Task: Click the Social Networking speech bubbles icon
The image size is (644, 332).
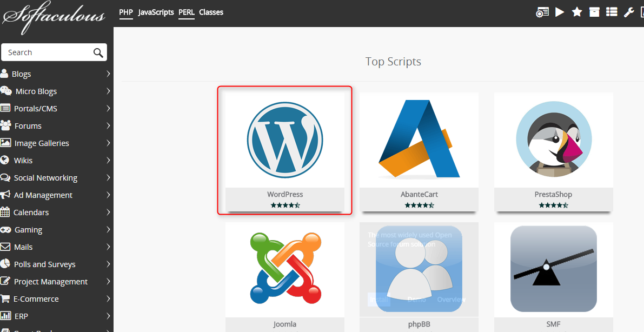Action: click(5, 177)
